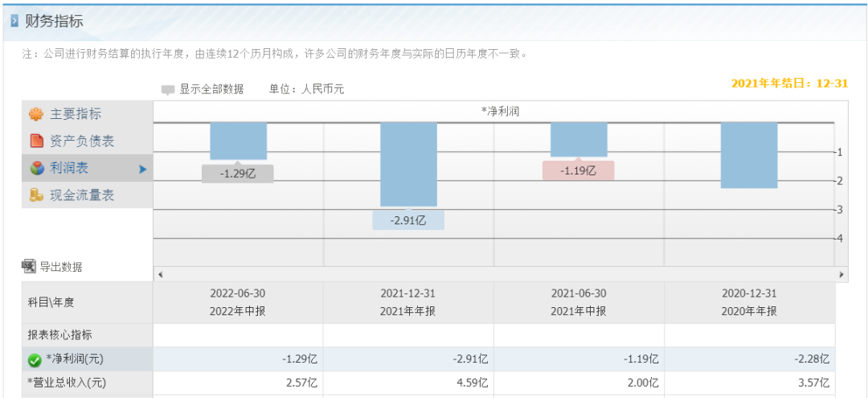Click the 2021年中报 label
The width and height of the screenshot is (868, 398).
(579, 312)
